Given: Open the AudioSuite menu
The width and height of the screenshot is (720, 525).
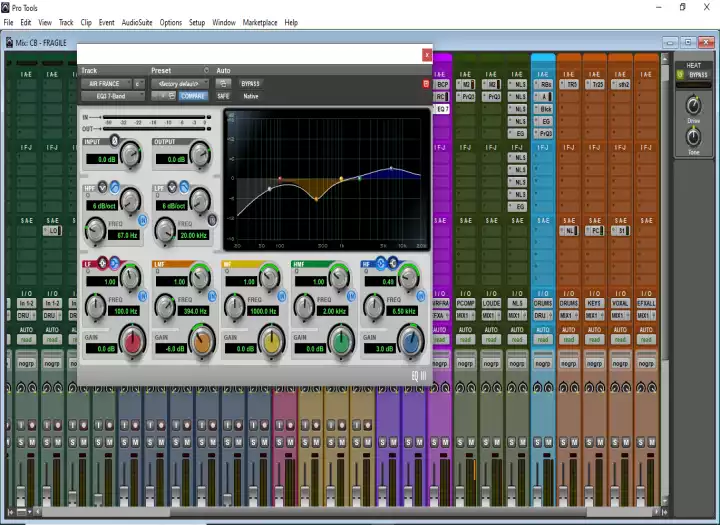Looking at the screenshot, I should [x=137, y=22].
